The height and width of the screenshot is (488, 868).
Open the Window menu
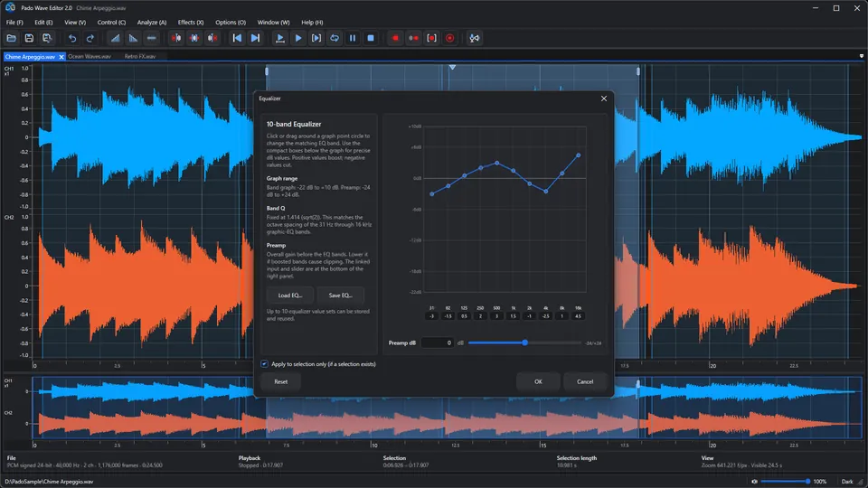pos(273,22)
